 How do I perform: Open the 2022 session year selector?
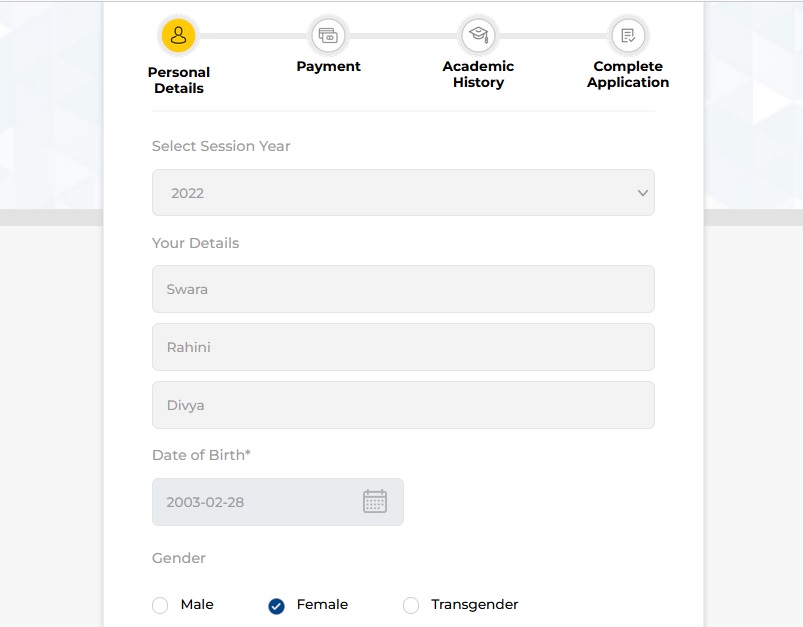[x=403, y=193]
